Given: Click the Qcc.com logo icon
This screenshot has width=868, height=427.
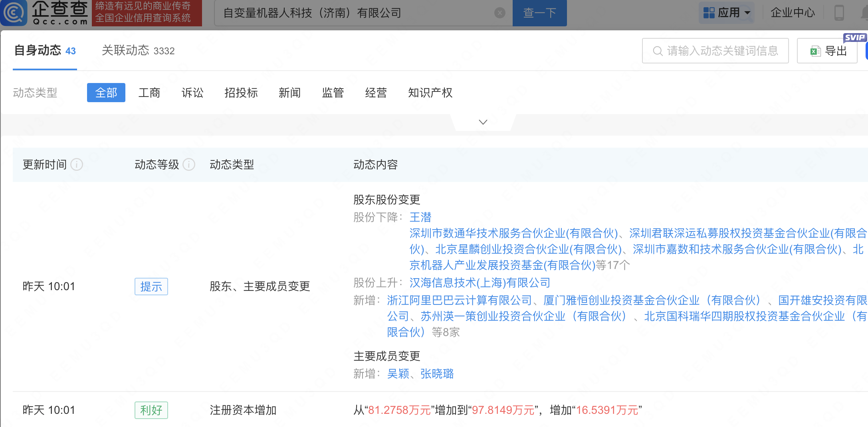Looking at the screenshot, I should (14, 13).
